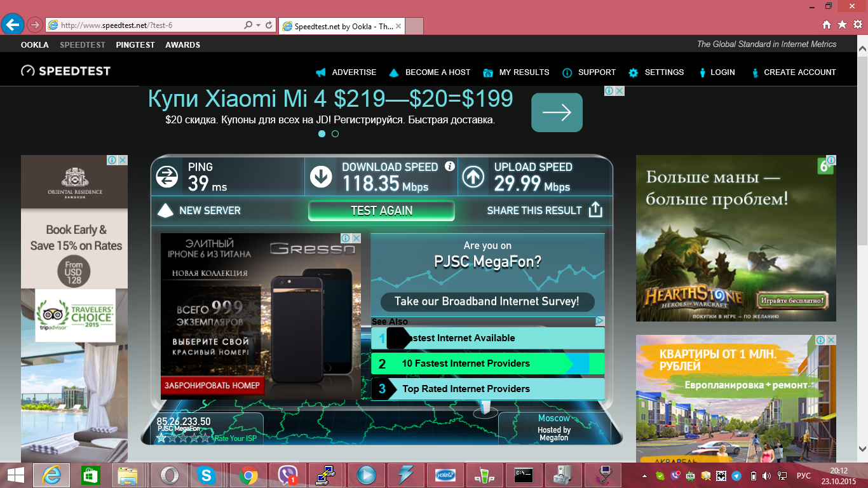The image size is (868, 488).
Task: Open BECOME A HOST link
Action: [430, 72]
